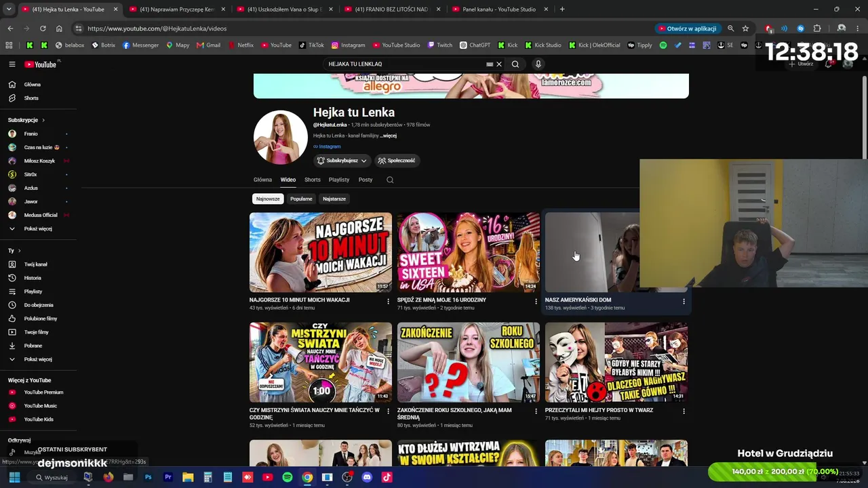Open Historia in the sidebar
This screenshot has width=868, height=488.
click(32, 278)
